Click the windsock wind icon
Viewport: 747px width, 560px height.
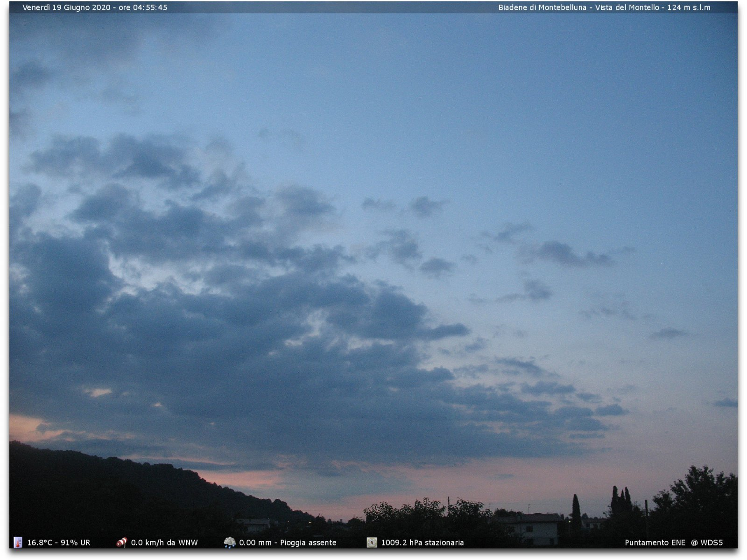[121, 542]
